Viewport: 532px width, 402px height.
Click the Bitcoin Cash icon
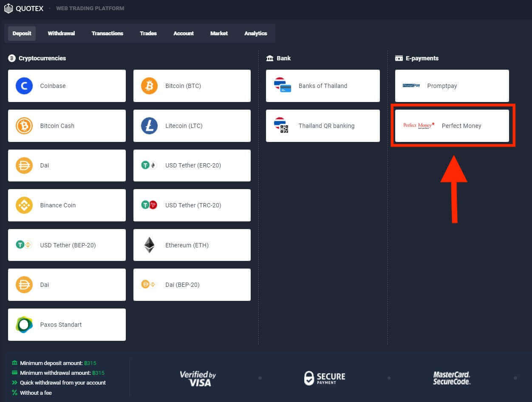[x=24, y=126]
